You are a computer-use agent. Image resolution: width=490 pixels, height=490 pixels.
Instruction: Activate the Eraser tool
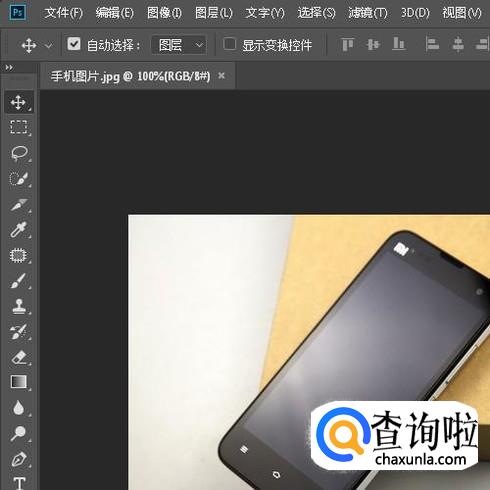[19, 357]
